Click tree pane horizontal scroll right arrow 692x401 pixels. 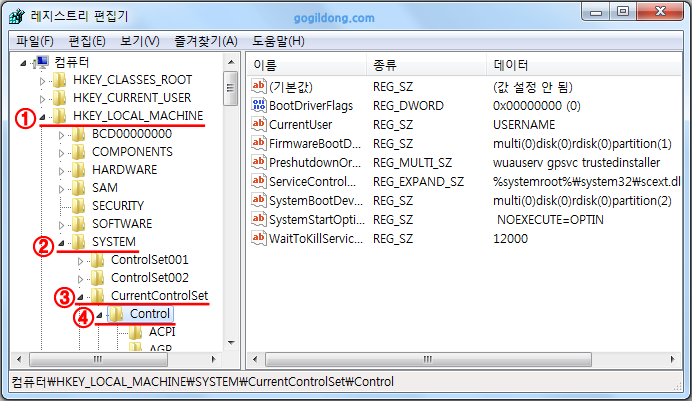pos(214,359)
